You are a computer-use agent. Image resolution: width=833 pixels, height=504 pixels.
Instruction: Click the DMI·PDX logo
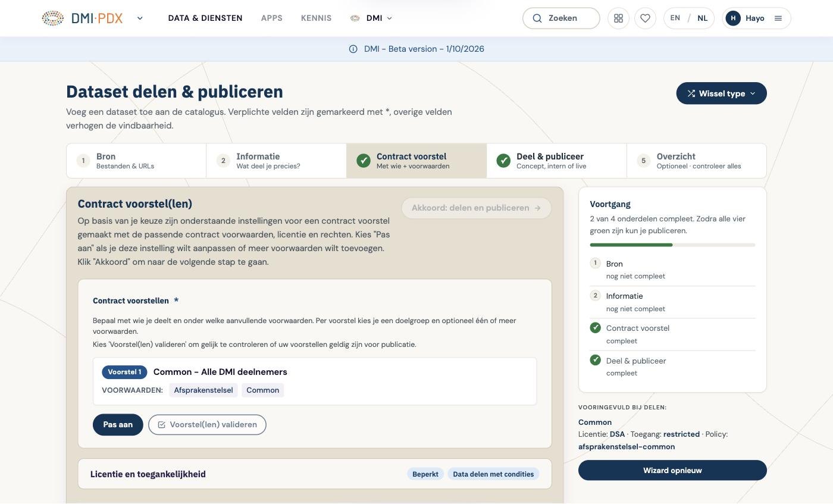pos(82,18)
